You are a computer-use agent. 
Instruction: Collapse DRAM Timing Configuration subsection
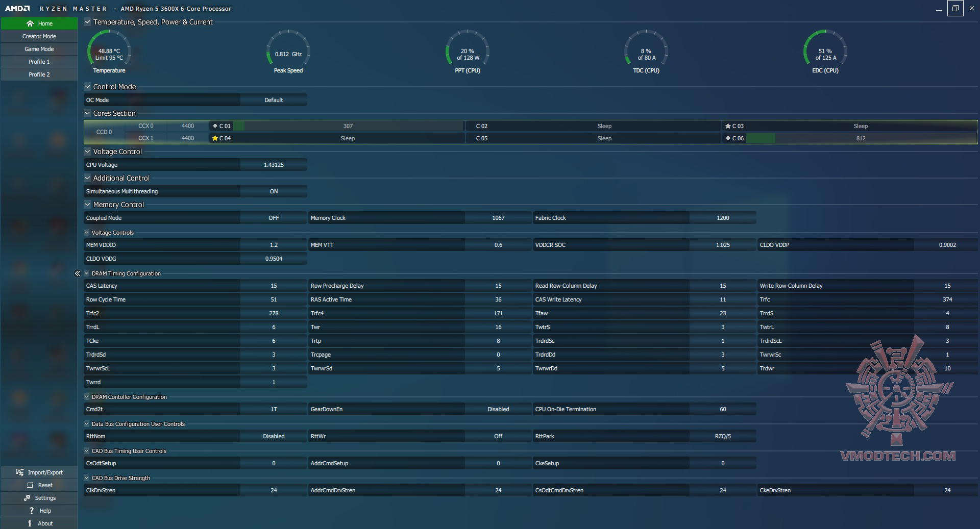point(87,273)
